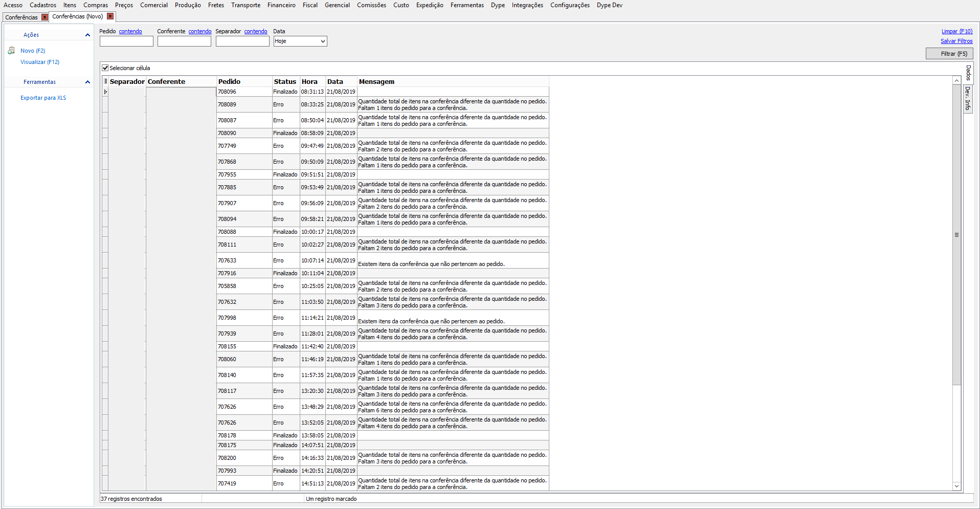Select pedido cell 708096
This screenshot has width=980, height=509.
click(244, 92)
